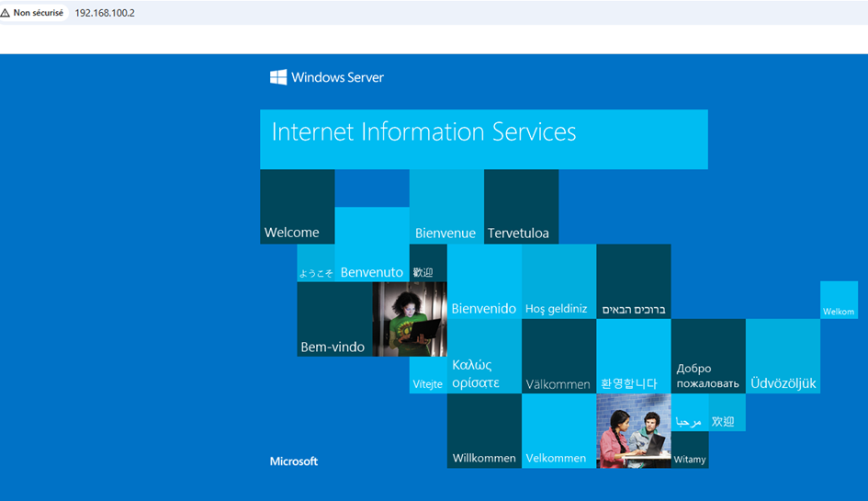Click the 'Üdvözöljük' tile

point(783,357)
